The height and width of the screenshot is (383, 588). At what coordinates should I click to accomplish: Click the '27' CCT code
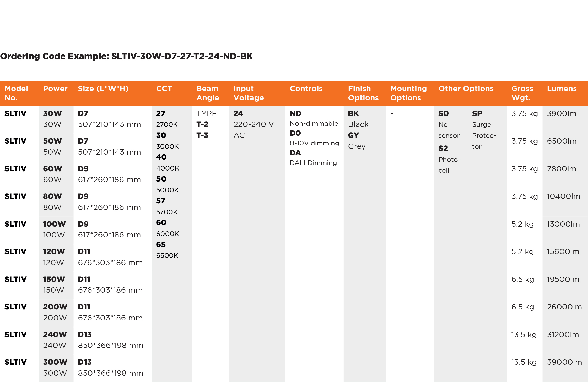(x=161, y=113)
